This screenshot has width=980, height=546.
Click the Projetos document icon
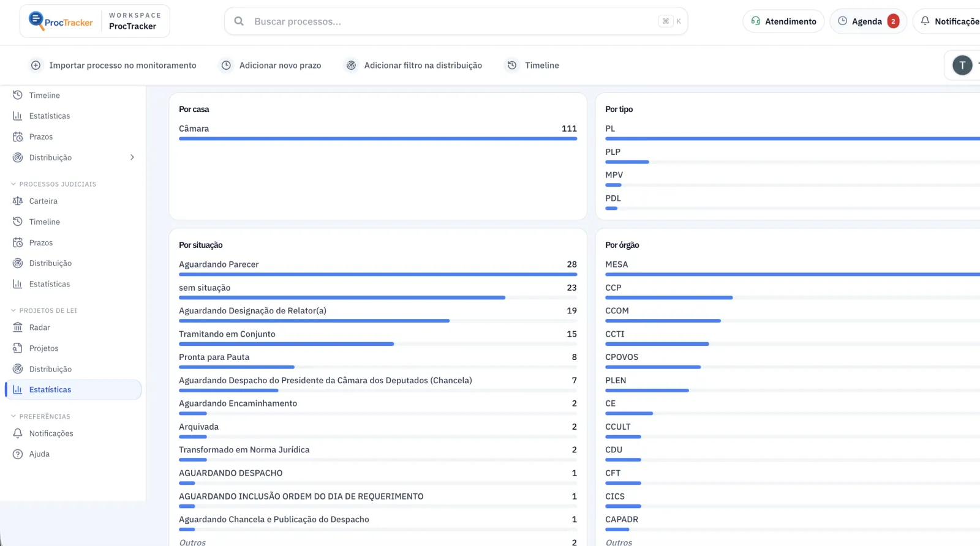[18, 349]
